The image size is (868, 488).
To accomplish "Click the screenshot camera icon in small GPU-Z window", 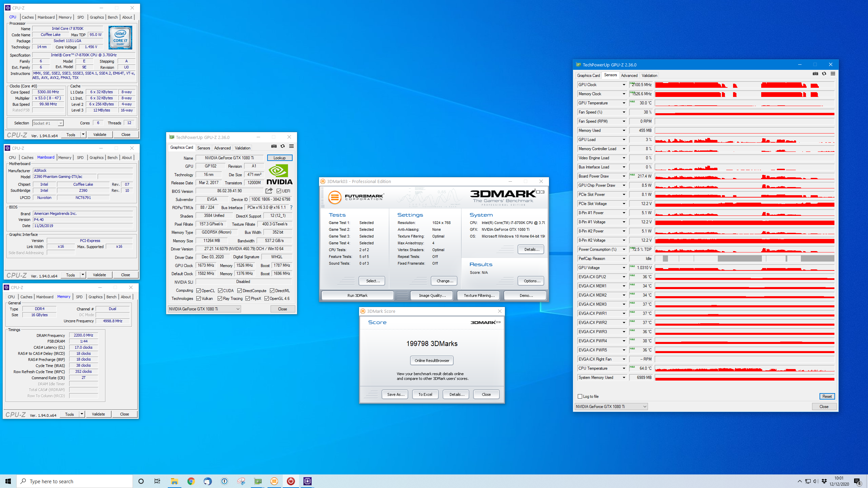I will coord(274,146).
